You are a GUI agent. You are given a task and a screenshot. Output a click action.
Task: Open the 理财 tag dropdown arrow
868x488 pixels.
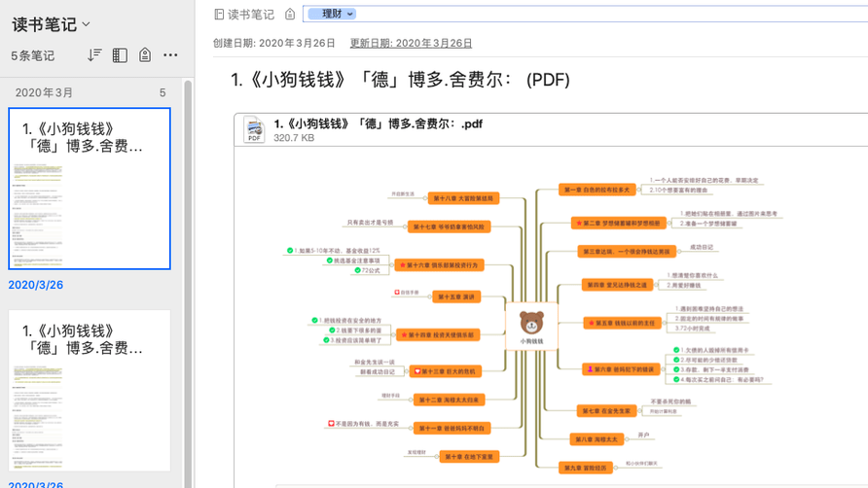coord(350,14)
